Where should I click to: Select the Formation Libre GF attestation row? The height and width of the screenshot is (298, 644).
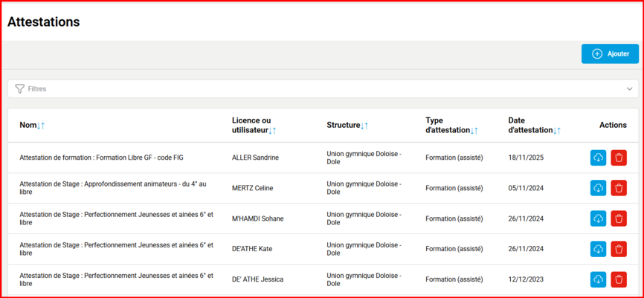pyautogui.click(x=112, y=158)
